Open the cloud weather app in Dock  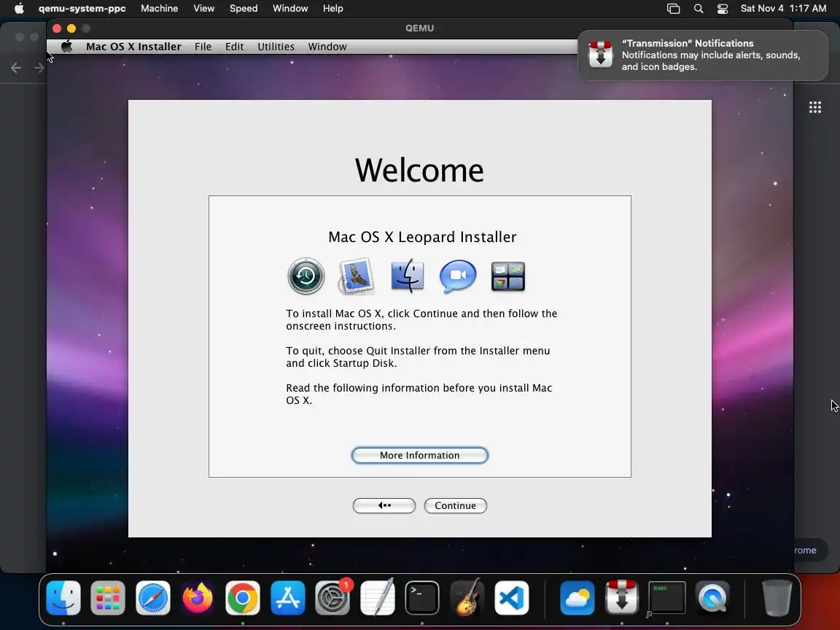pos(577,598)
